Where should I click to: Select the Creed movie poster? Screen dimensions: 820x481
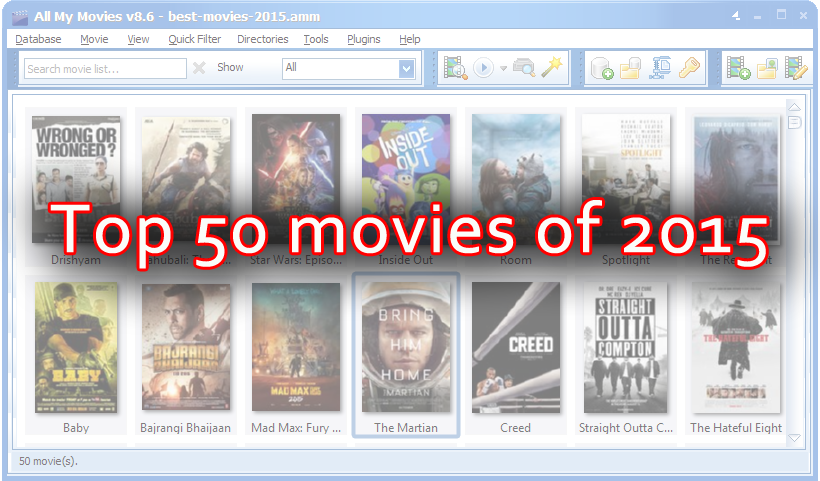tap(516, 348)
